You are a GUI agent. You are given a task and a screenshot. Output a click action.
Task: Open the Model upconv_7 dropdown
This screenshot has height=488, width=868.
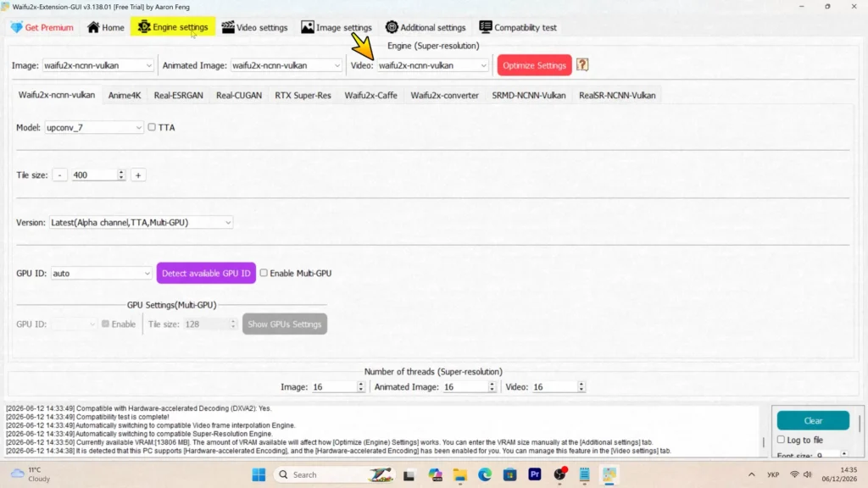(93, 127)
